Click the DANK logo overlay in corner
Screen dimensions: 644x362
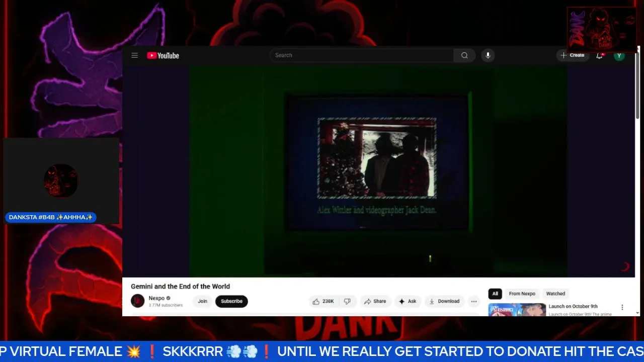(x=602, y=30)
